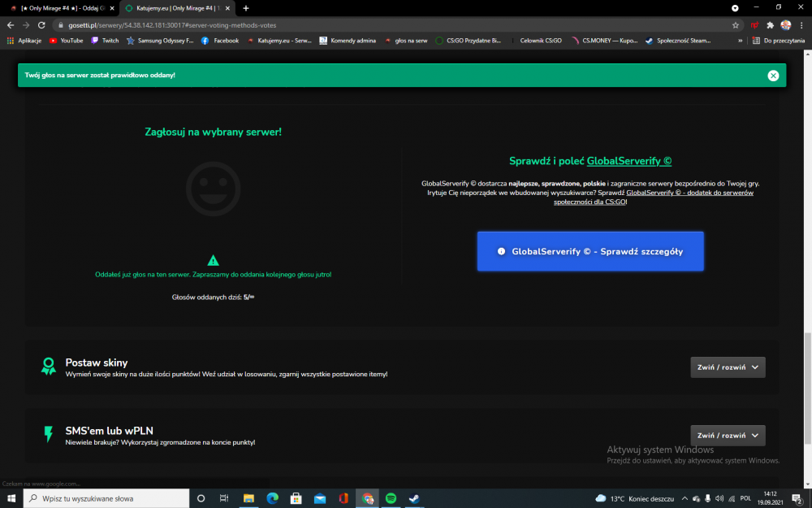
Task: Open the CS:GO Przydatne bookmark
Action: click(469, 41)
